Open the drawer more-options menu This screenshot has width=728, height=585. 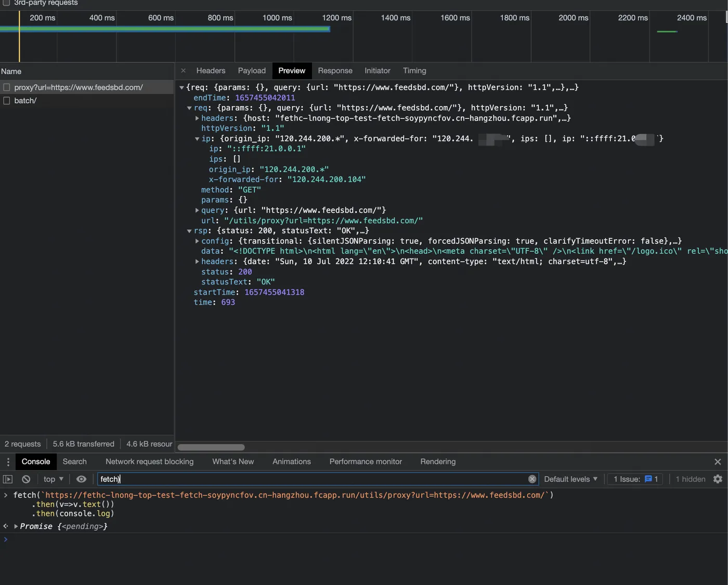[x=8, y=462]
